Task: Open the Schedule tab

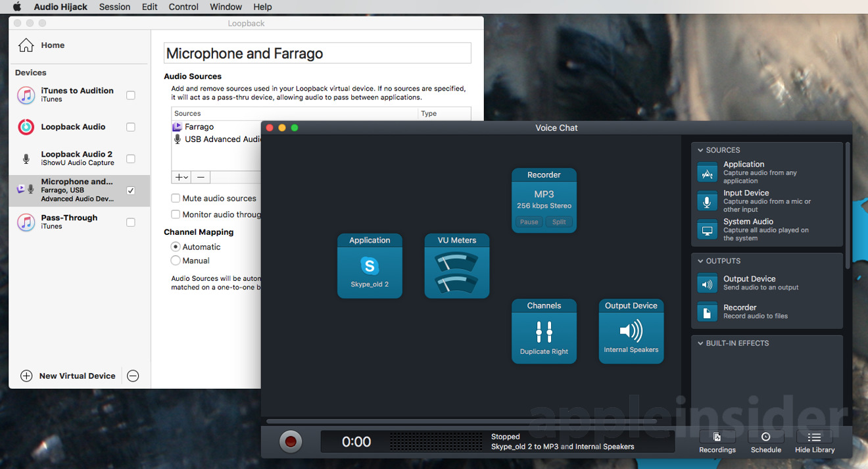Action: coord(766,442)
